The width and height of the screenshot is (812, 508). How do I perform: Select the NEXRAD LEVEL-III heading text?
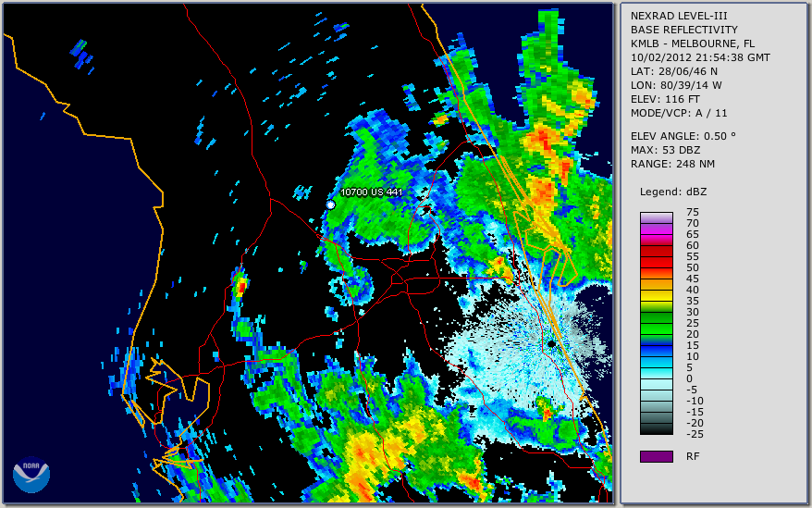[x=679, y=16]
